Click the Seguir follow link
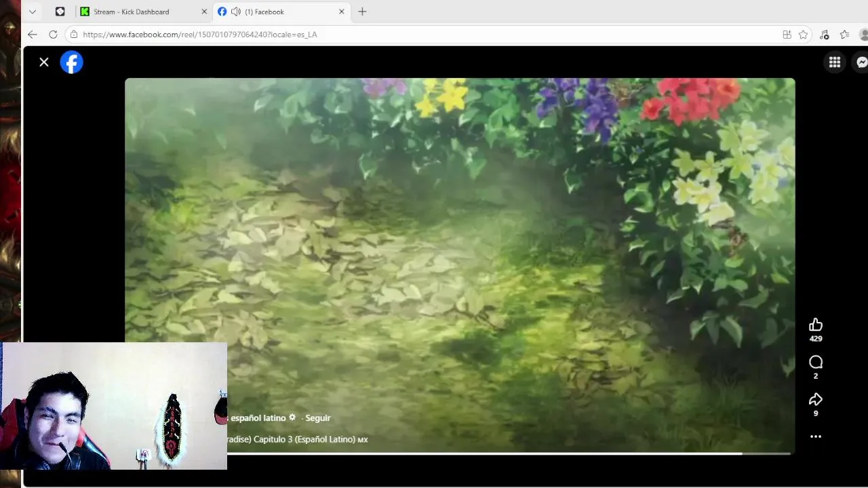Screen dimensions: 868x488 click(318, 418)
